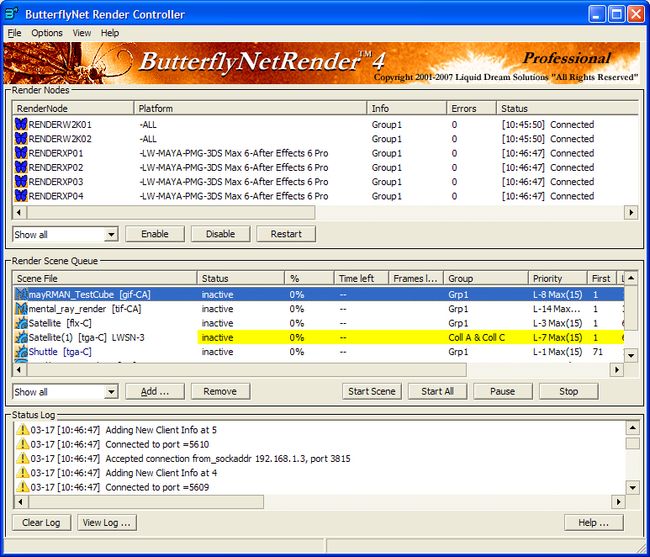650x557 pixels.
Task: Click the '[10:45:50] Connected' status of RENDERW2K02
Action: click(x=548, y=139)
